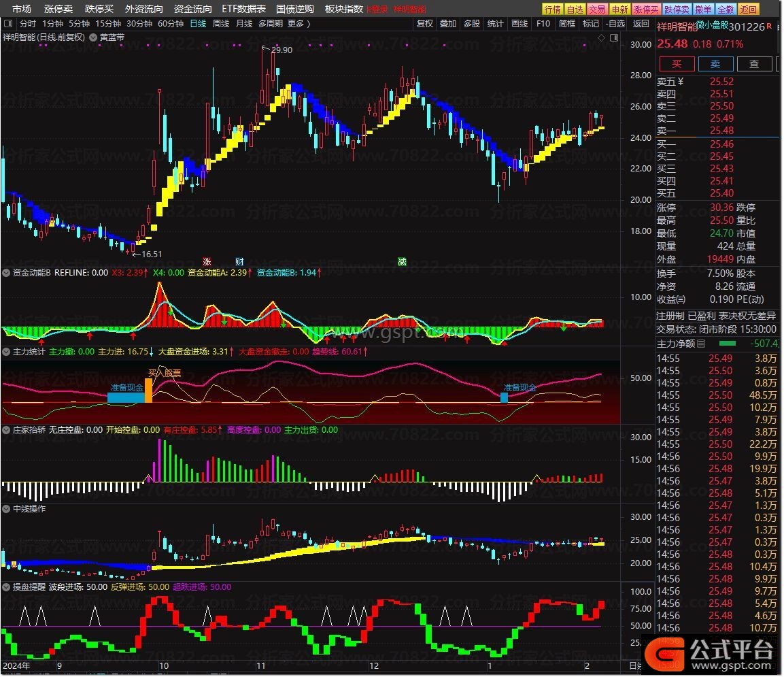784x677 pixels.
Task: Open the 资金流向 menu
Action: click(x=193, y=9)
